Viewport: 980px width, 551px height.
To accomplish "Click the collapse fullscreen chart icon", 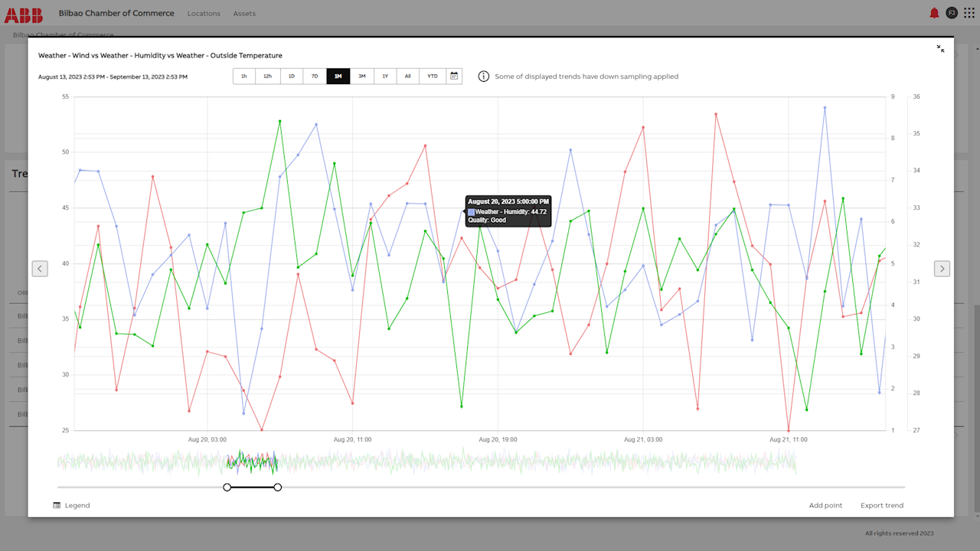I will pyautogui.click(x=940, y=49).
